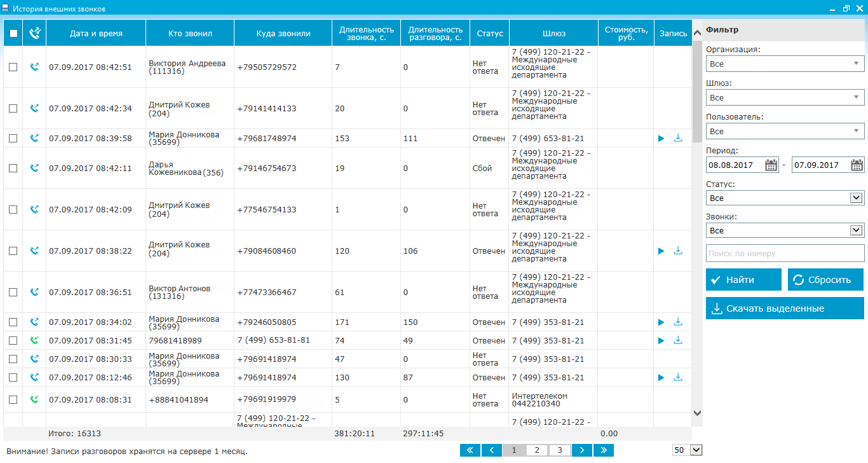This screenshot has height=463, width=868.
Task: Open calendar for start date 08.08.2017
Action: [x=771, y=165]
